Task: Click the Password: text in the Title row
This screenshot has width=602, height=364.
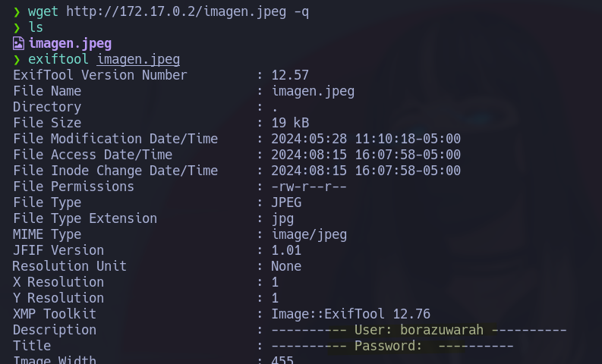Action: point(388,346)
